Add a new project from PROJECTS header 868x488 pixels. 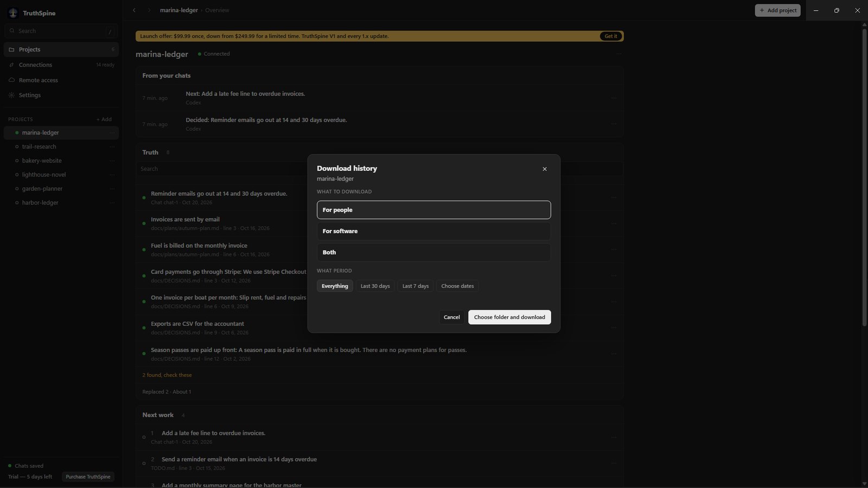(104, 119)
